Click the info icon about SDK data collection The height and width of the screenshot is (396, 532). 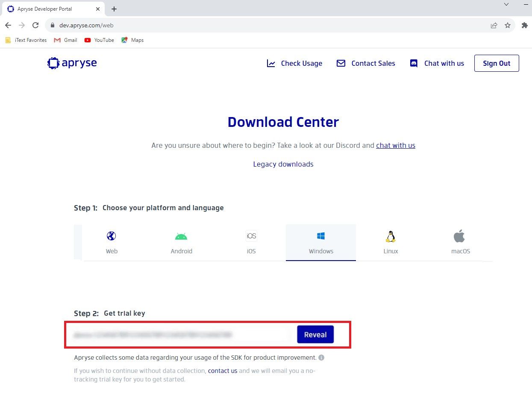coord(321,358)
